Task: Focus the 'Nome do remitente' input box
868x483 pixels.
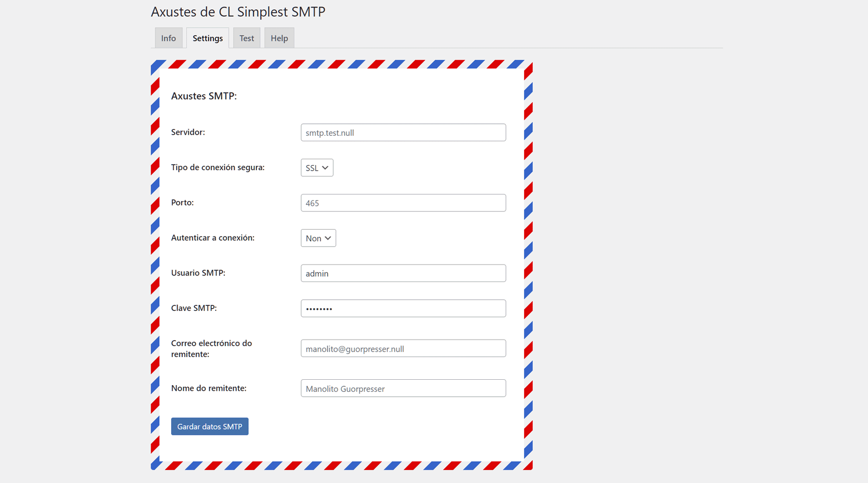Action: (x=403, y=388)
